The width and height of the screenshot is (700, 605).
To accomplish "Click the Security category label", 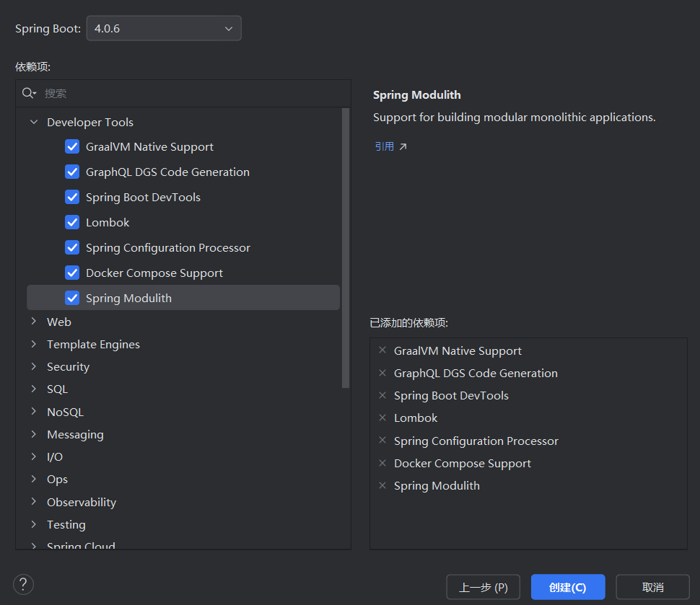I will point(69,367).
